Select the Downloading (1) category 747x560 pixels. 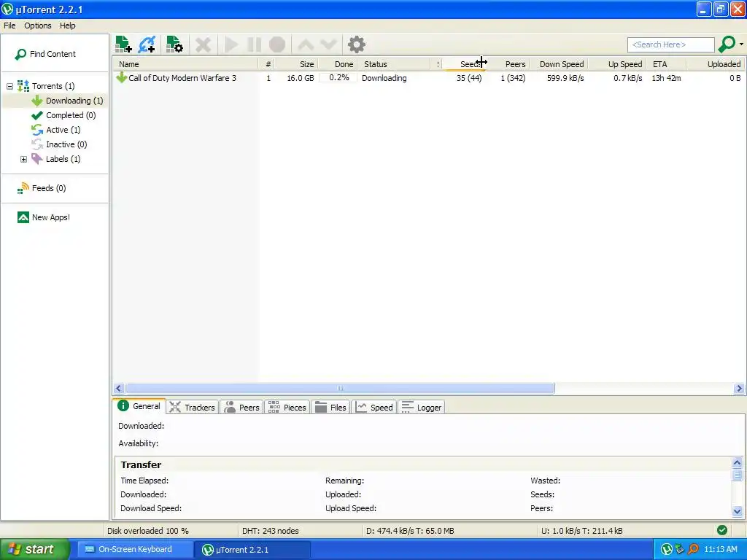tap(67, 101)
